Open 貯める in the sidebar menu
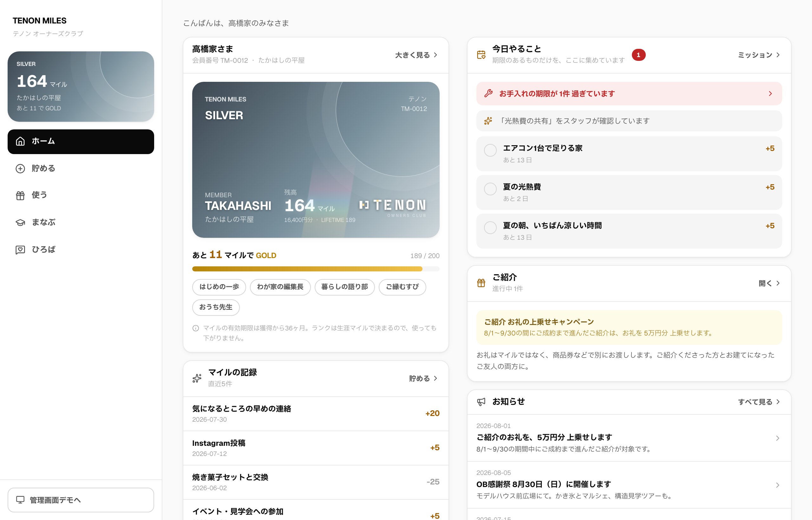This screenshot has height=520, width=812. (x=81, y=168)
